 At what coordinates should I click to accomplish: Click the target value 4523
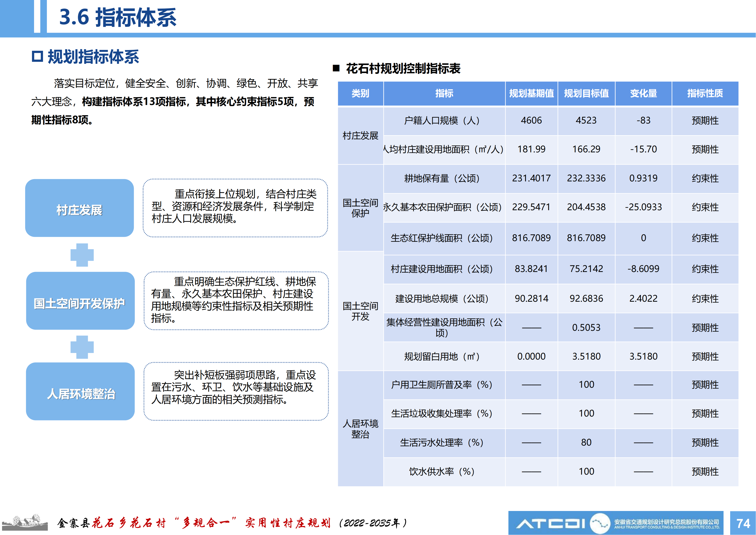click(586, 121)
